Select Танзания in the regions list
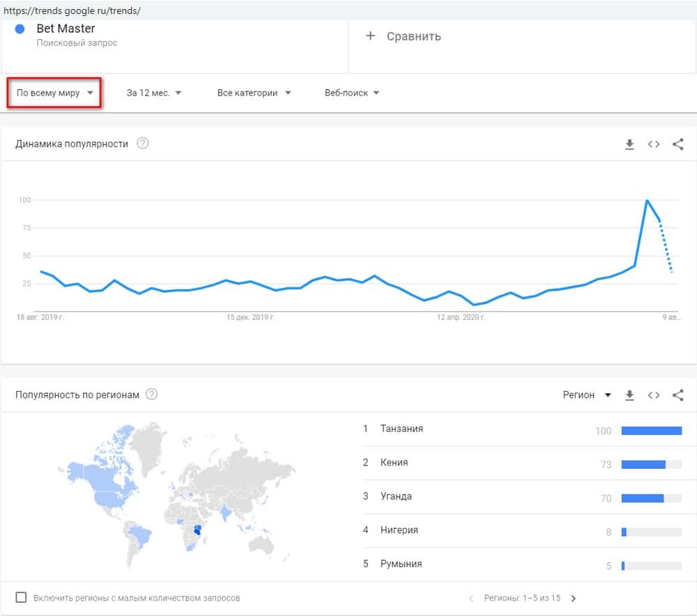697x616 pixels. coord(401,429)
